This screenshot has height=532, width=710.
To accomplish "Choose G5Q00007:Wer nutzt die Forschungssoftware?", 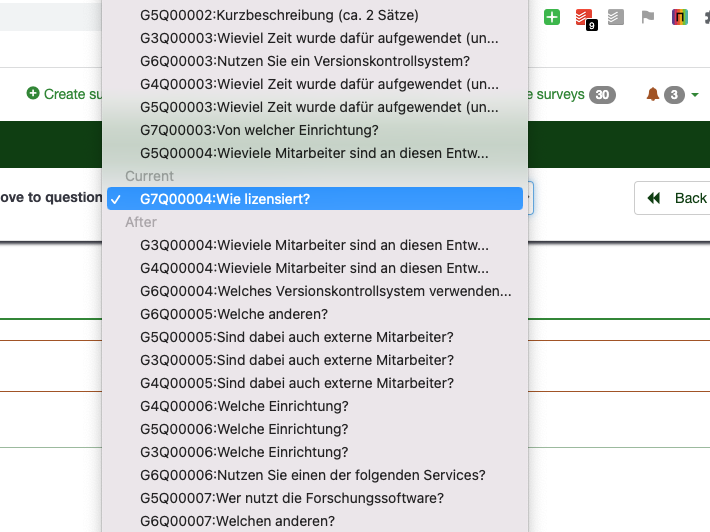I will pyautogui.click(x=315, y=498).
